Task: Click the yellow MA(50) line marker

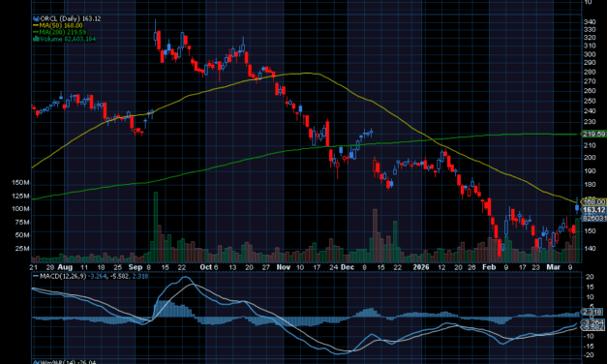Action: coord(36,25)
